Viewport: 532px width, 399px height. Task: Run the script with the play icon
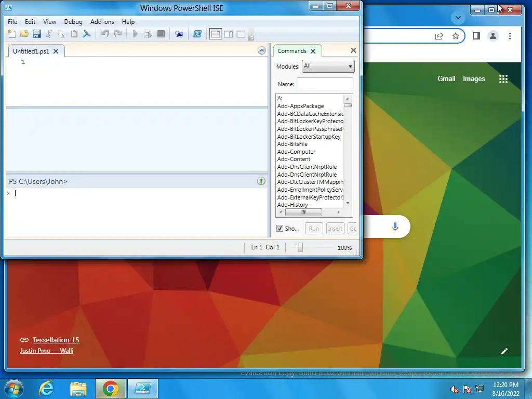click(135, 34)
